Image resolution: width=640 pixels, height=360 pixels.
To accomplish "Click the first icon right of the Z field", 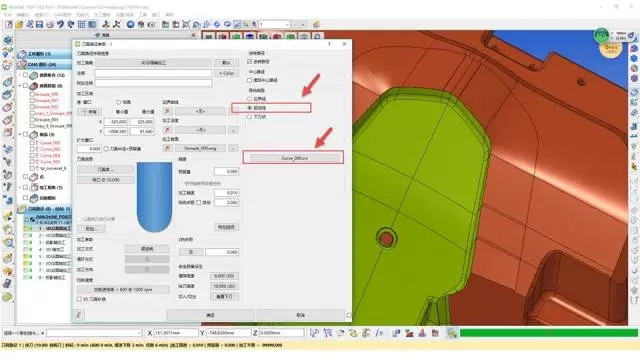I will (x=314, y=333).
